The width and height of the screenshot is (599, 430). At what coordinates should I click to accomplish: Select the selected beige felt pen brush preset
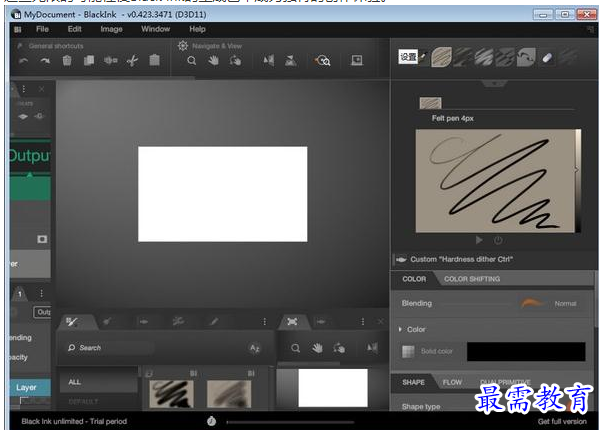point(442,57)
